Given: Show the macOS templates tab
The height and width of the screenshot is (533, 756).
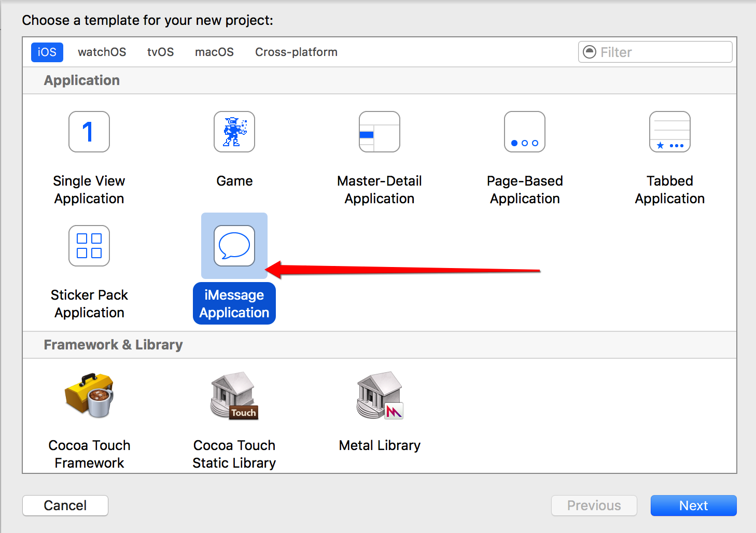Looking at the screenshot, I should tap(214, 52).
